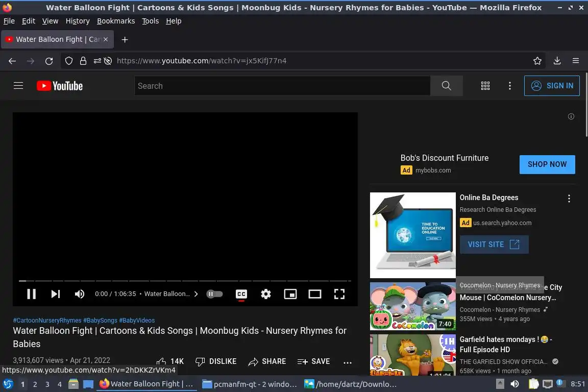This screenshot has width=588, height=392.
Task: Skip to next video
Action: (x=56, y=294)
